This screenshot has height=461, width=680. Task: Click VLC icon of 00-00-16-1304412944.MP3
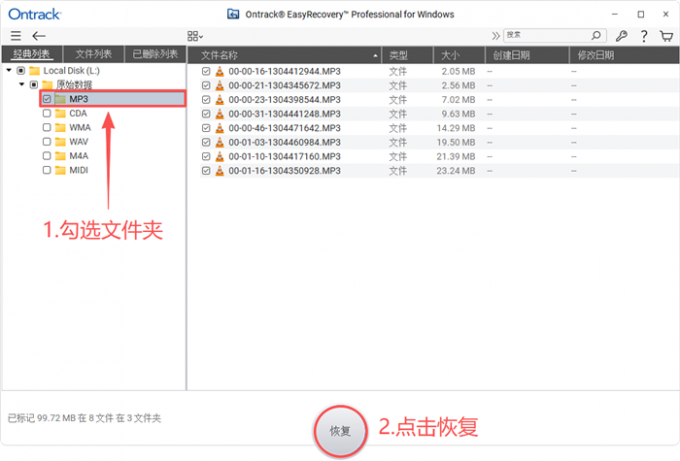pyautogui.click(x=220, y=71)
